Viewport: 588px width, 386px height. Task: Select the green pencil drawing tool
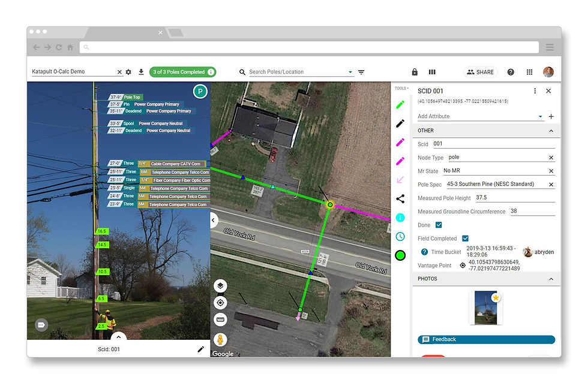click(400, 104)
